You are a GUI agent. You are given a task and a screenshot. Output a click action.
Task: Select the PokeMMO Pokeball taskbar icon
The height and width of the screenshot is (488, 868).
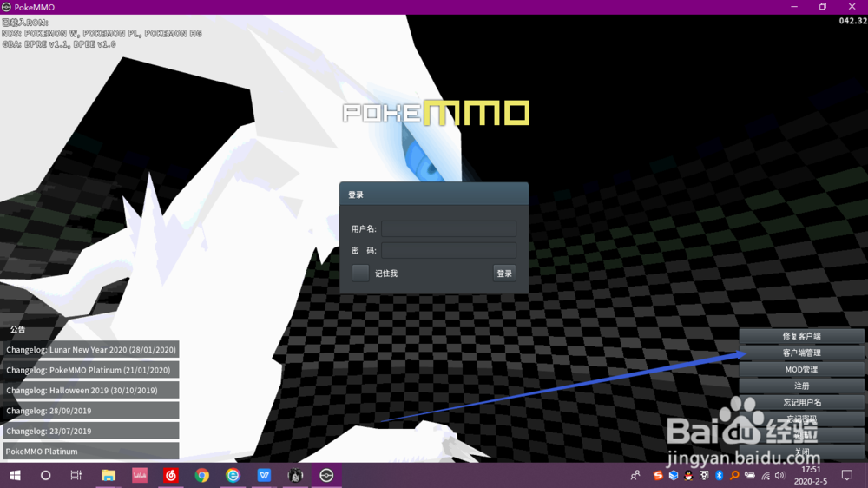[x=326, y=475]
